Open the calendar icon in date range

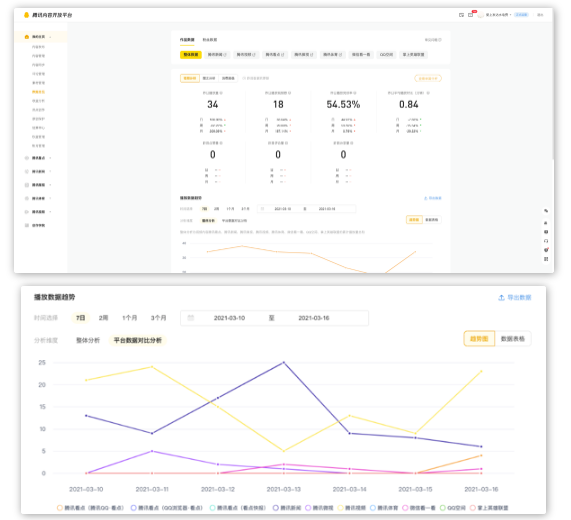[190, 318]
